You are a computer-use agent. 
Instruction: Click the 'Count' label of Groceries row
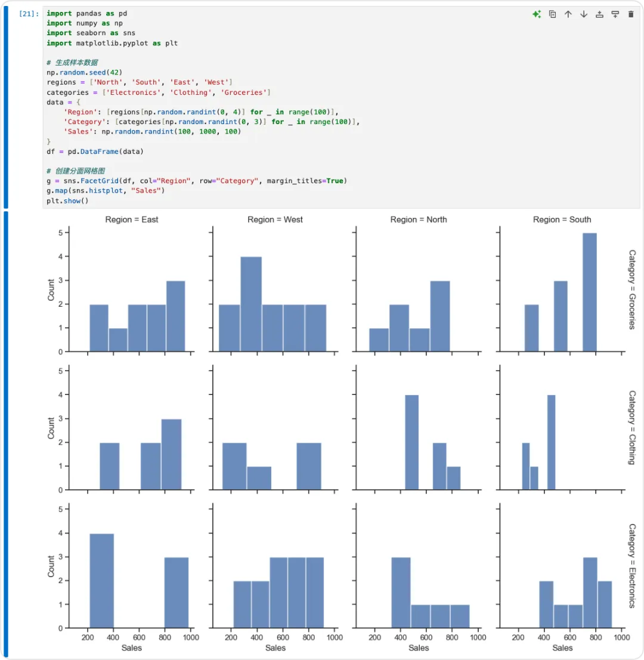click(x=51, y=289)
